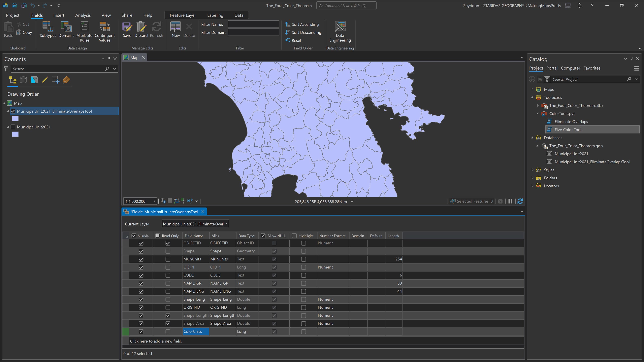
Task: Enable the MunicipalUnit2021 layer visibility checkbox
Action: [13, 127]
